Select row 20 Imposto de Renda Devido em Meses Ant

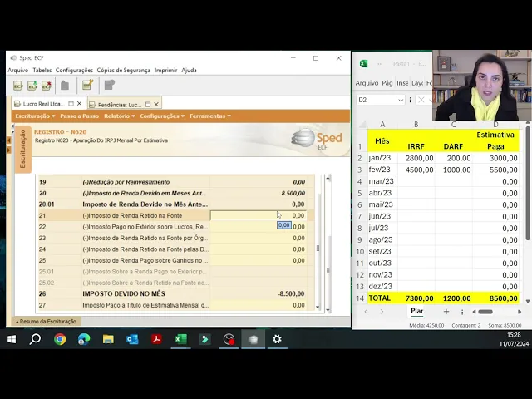175,193
